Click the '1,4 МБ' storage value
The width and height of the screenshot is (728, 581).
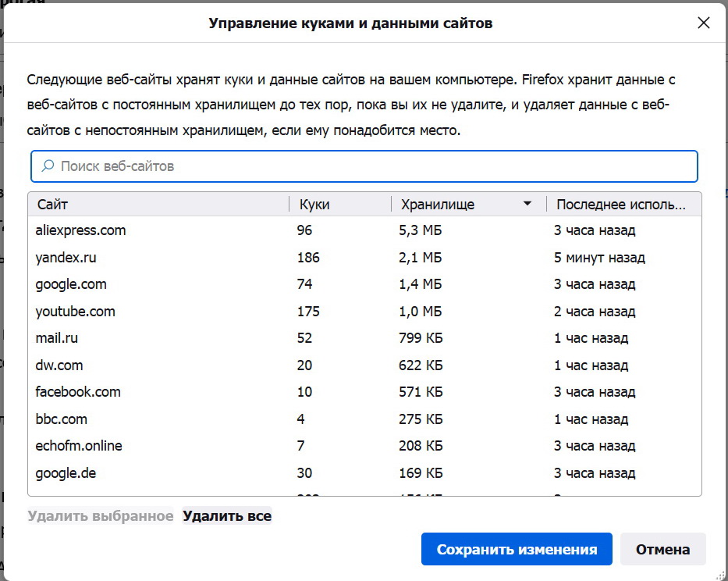(420, 284)
